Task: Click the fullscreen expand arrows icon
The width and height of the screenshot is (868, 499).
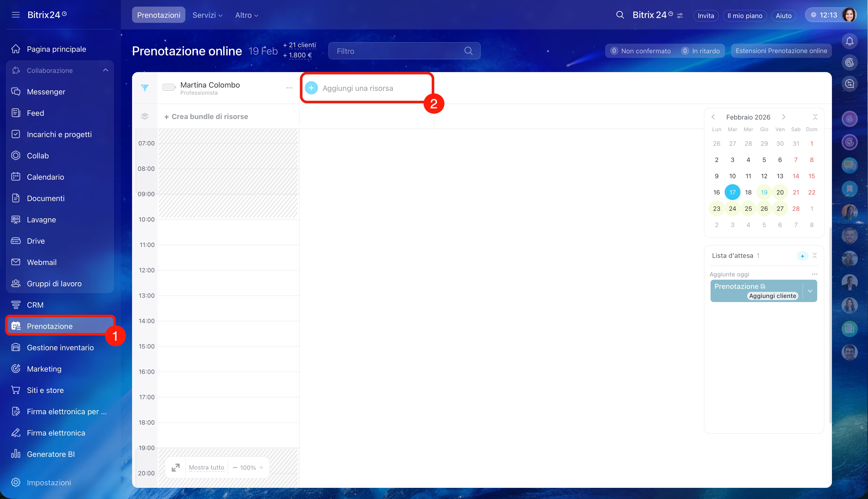Action: (175, 468)
